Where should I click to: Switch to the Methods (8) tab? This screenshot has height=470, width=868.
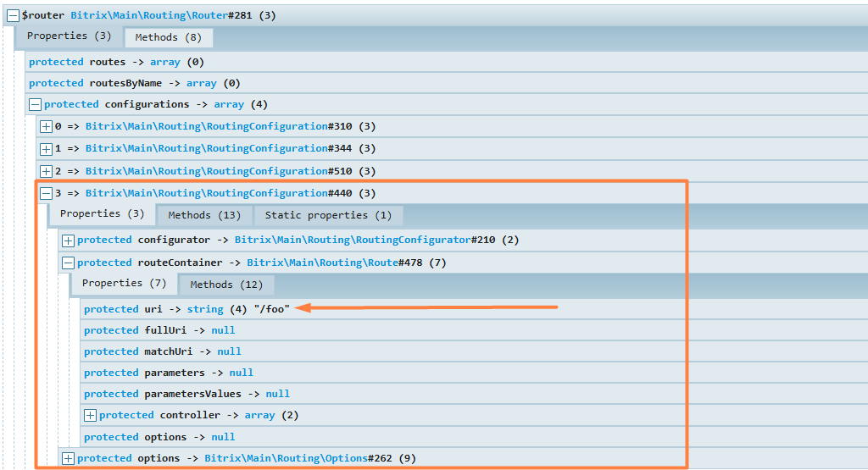tap(169, 37)
